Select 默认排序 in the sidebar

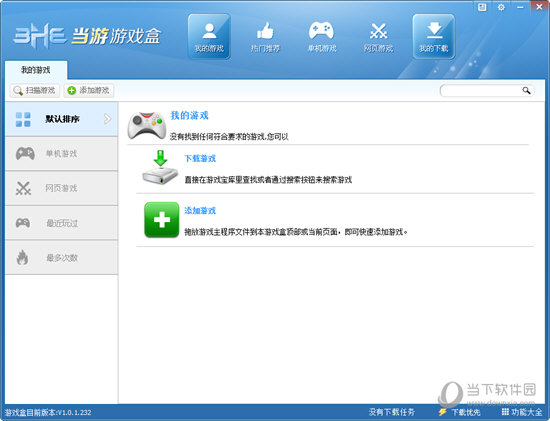61,119
